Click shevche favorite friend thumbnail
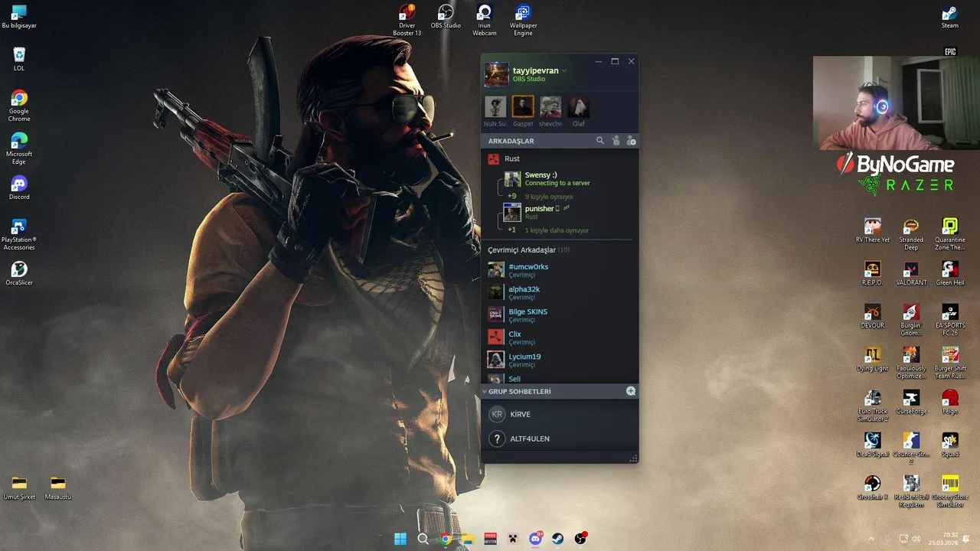This screenshot has height=551, width=980. tap(550, 106)
